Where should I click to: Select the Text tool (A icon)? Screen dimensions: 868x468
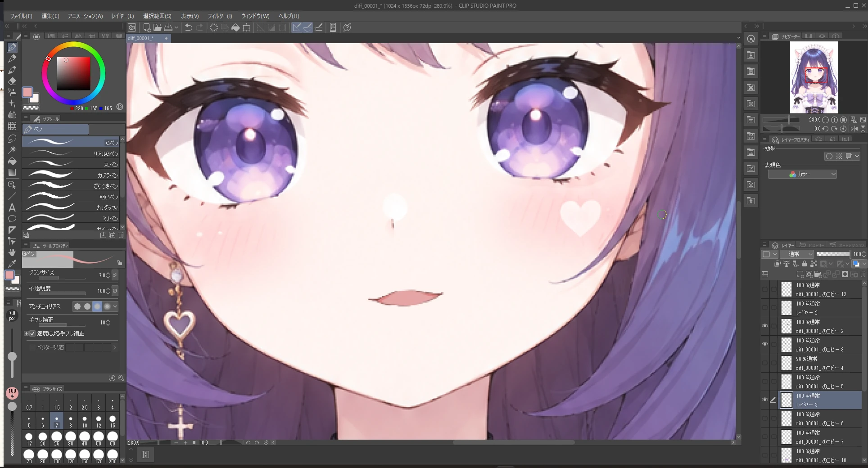point(12,207)
